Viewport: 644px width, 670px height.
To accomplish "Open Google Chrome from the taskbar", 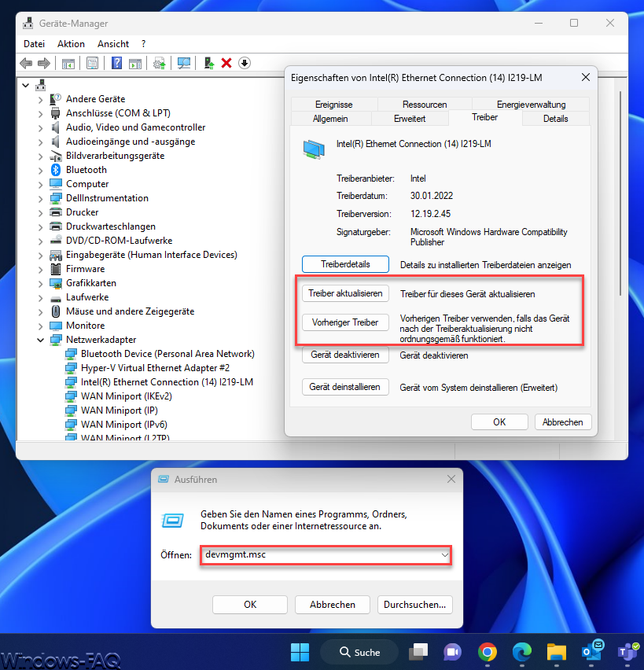I will point(488,652).
